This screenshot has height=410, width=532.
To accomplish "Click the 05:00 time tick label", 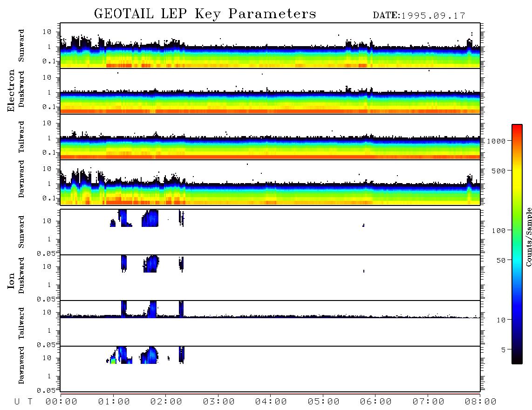I will pos(324,402).
